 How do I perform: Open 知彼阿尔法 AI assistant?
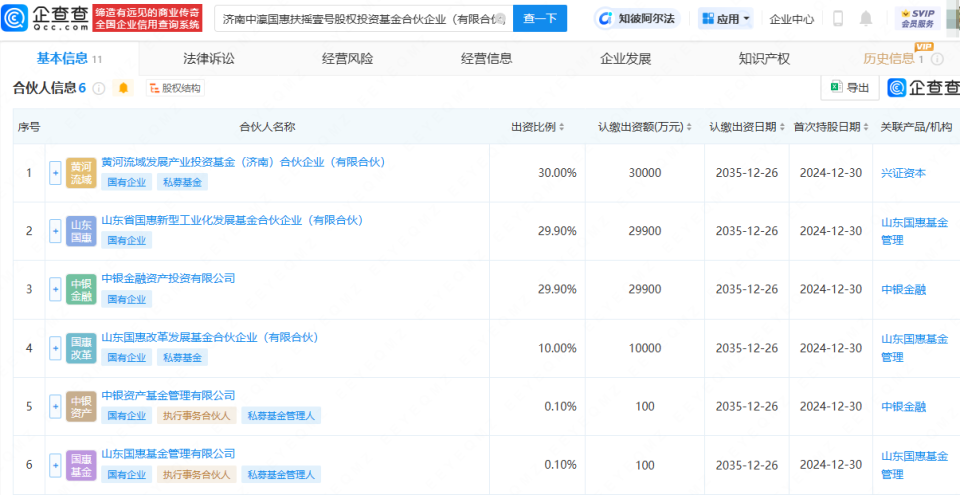[x=635, y=18]
